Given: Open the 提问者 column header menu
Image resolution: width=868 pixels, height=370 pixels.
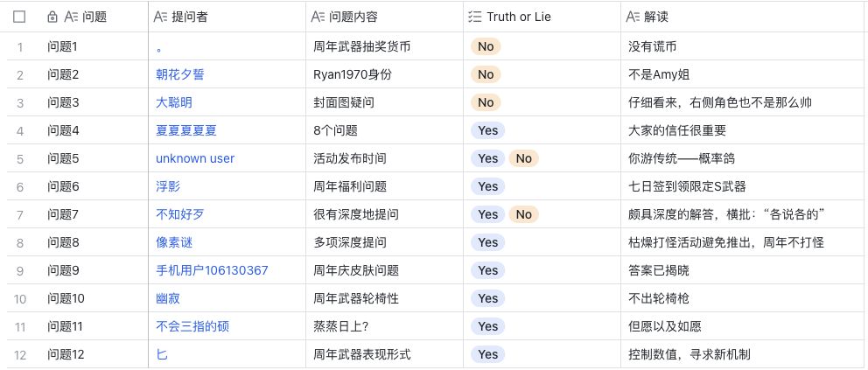Looking at the screenshot, I should click(x=190, y=17).
